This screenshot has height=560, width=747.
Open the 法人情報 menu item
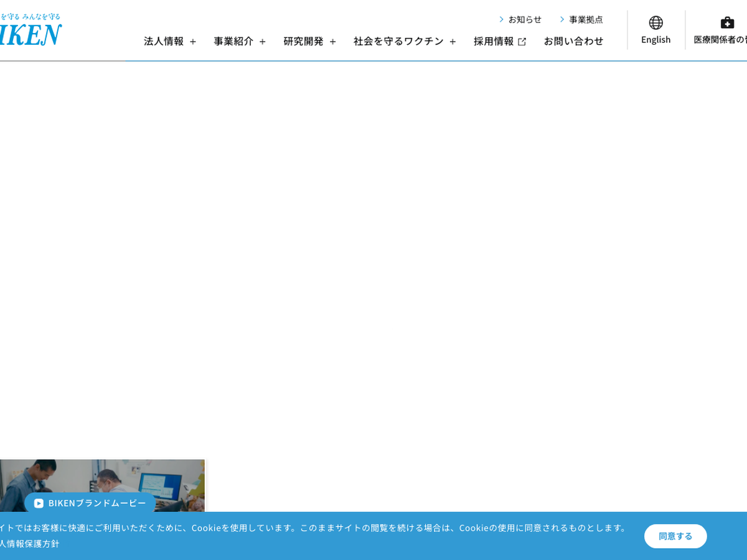[164, 41]
